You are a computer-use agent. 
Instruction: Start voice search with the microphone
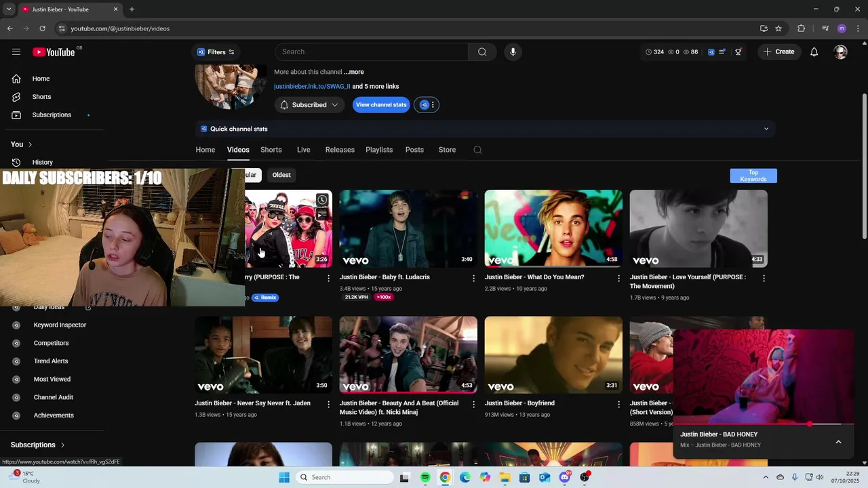513,52
